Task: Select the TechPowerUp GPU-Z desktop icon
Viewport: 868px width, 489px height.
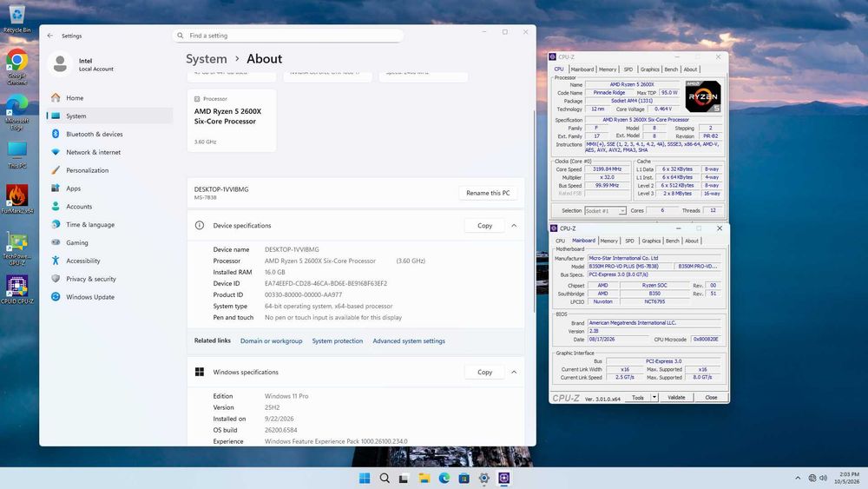Action: point(16,249)
